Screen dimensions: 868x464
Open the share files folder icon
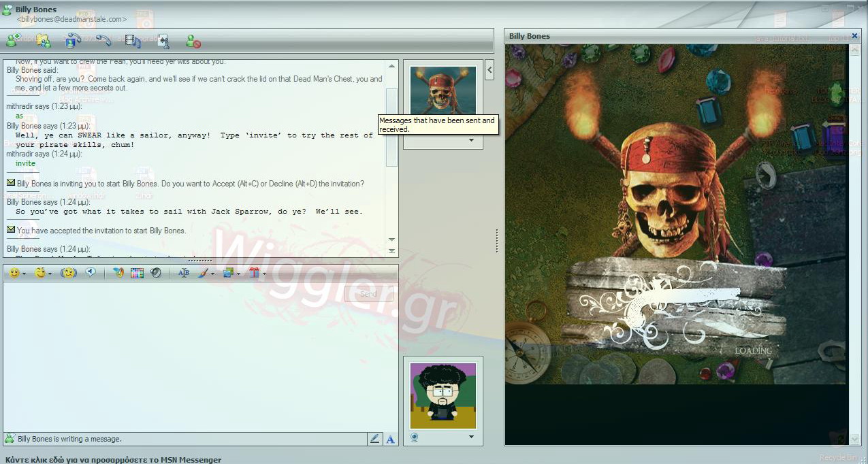pos(44,41)
